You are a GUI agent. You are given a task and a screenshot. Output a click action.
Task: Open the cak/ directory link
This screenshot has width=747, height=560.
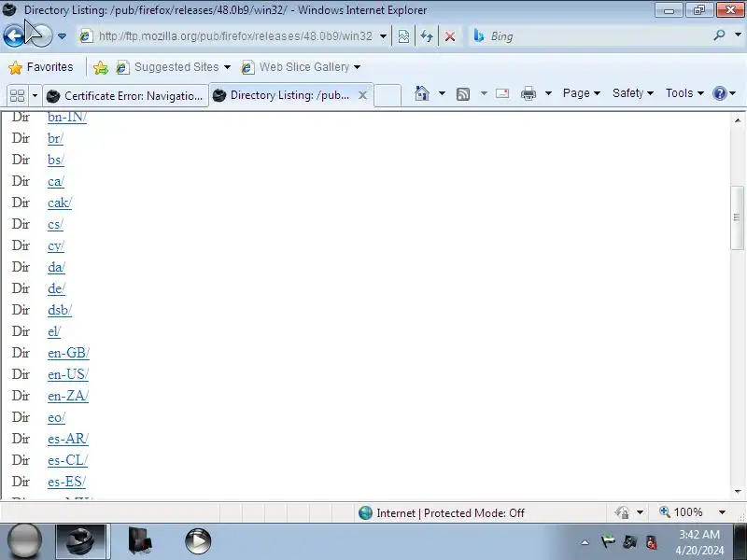point(60,203)
